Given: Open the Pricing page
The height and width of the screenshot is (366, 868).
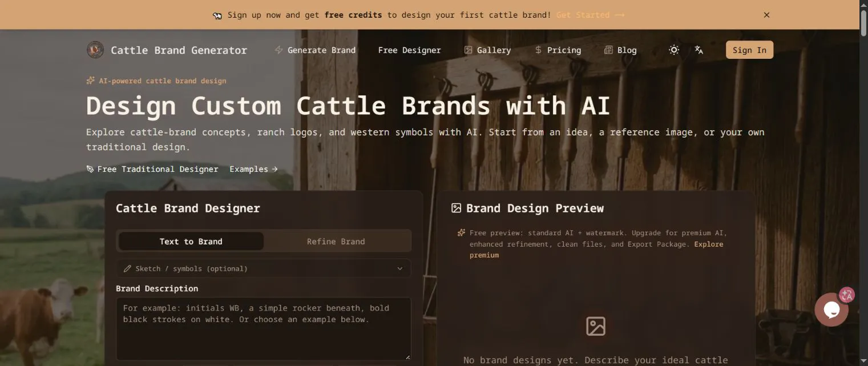Looking at the screenshot, I should coord(558,50).
